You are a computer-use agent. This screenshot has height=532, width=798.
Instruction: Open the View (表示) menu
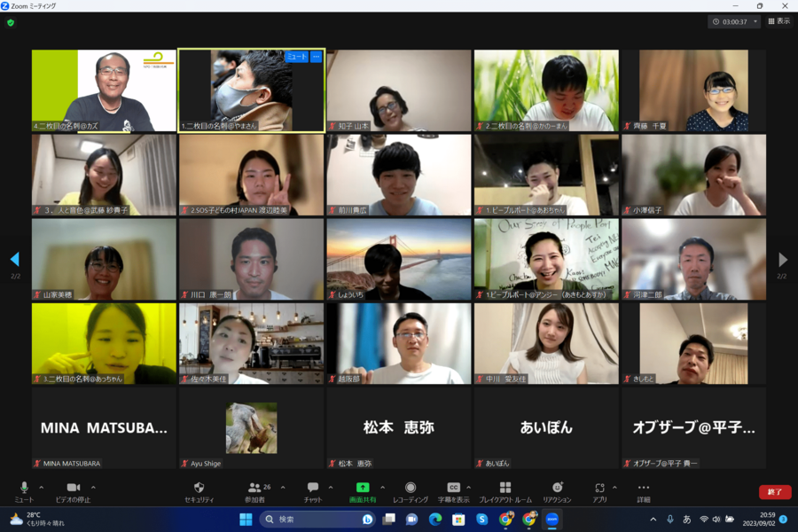778,21
